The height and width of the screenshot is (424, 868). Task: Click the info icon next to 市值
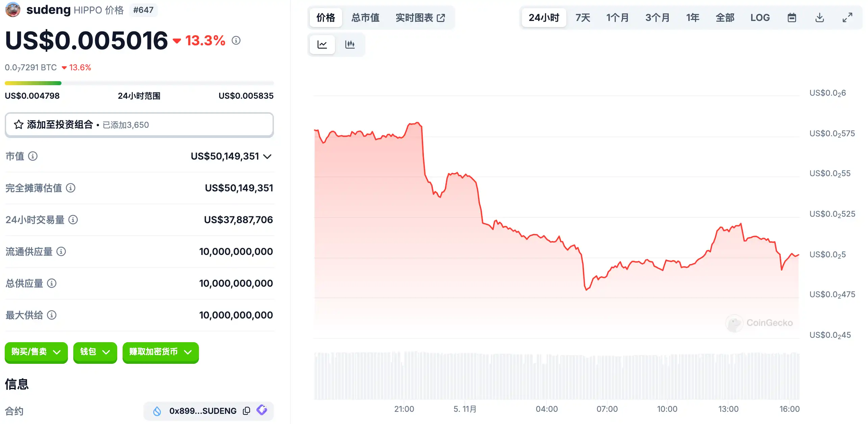pos(33,156)
